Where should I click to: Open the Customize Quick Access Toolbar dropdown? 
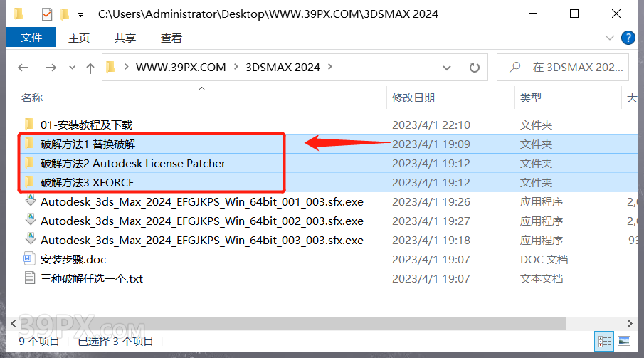tap(80, 15)
